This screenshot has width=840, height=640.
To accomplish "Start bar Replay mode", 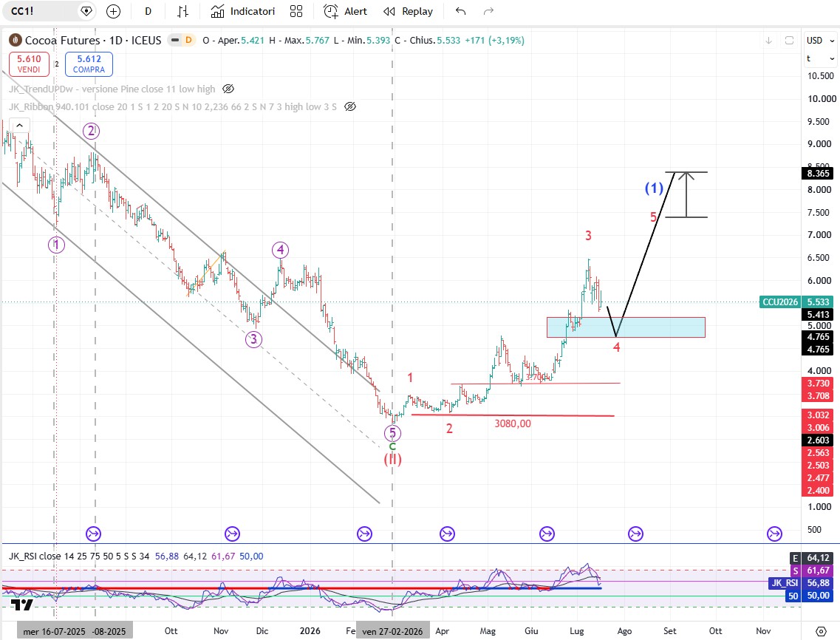I will [409, 11].
